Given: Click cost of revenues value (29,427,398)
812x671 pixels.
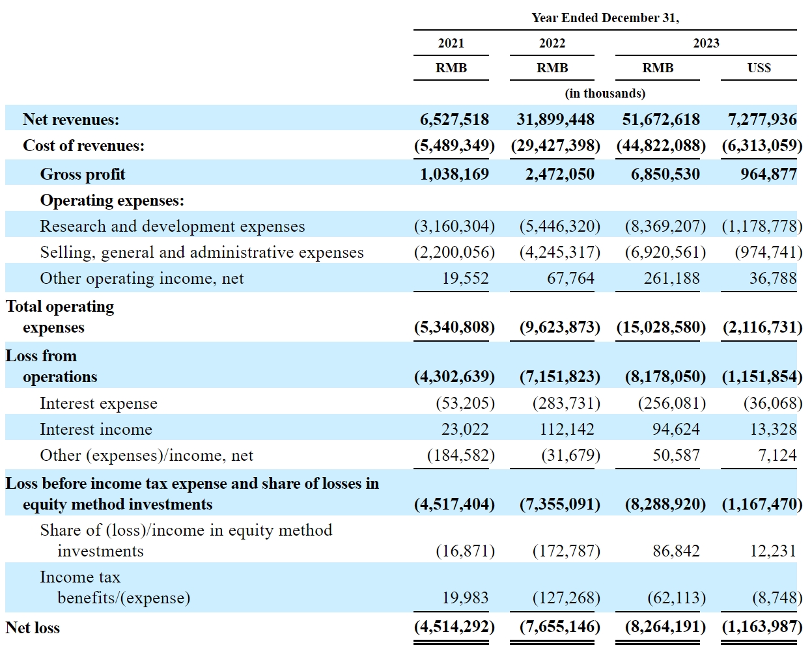Looking at the screenshot, I should pyautogui.click(x=555, y=146).
